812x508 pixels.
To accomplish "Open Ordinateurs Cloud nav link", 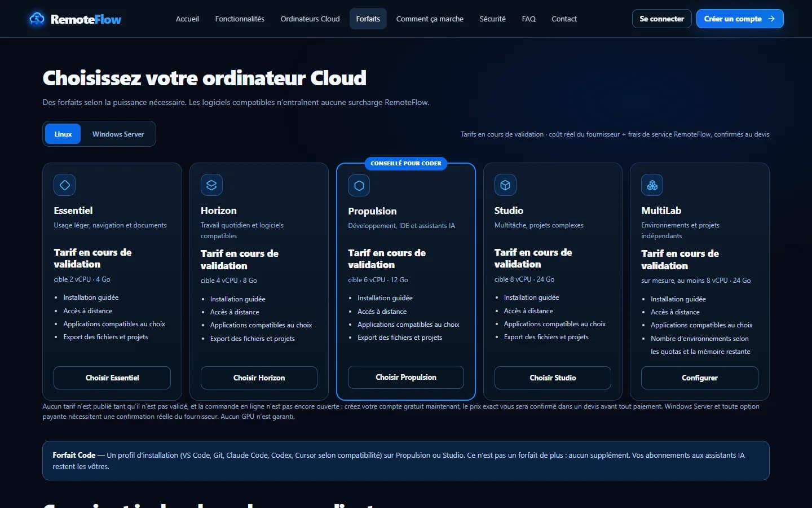I will pyautogui.click(x=310, y=19).
